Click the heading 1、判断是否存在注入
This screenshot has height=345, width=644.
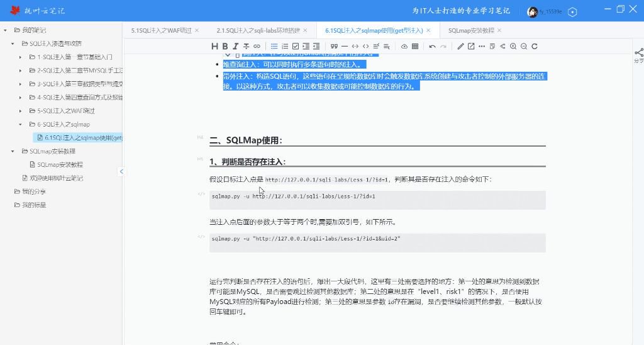tap(247, 162)
